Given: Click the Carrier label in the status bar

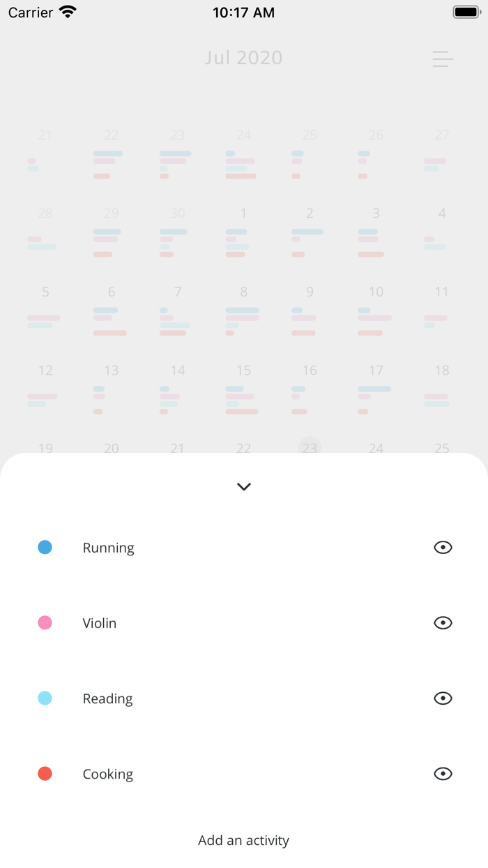Looking at the screenshot, I should [x=29, y=11].
